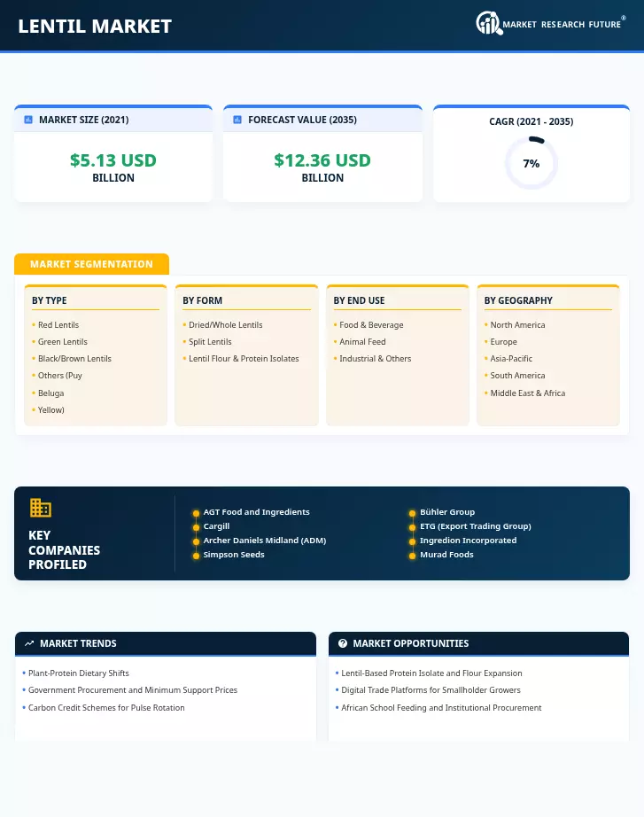Select the BY END USE heading
The width and height of the screenshot is (644, 817).
(359, 300)
